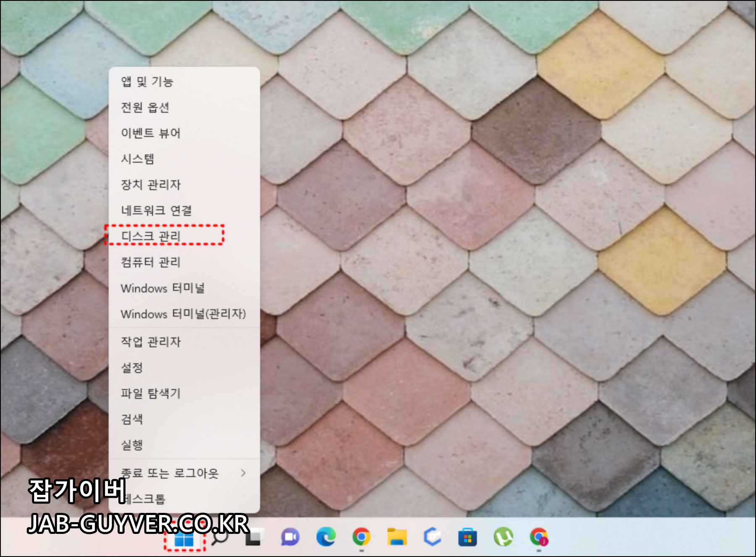Open Google Chrome beside the Edge icon
This screenshot has height=557, width=756.
pyautogui.click(x=362, y=537)
